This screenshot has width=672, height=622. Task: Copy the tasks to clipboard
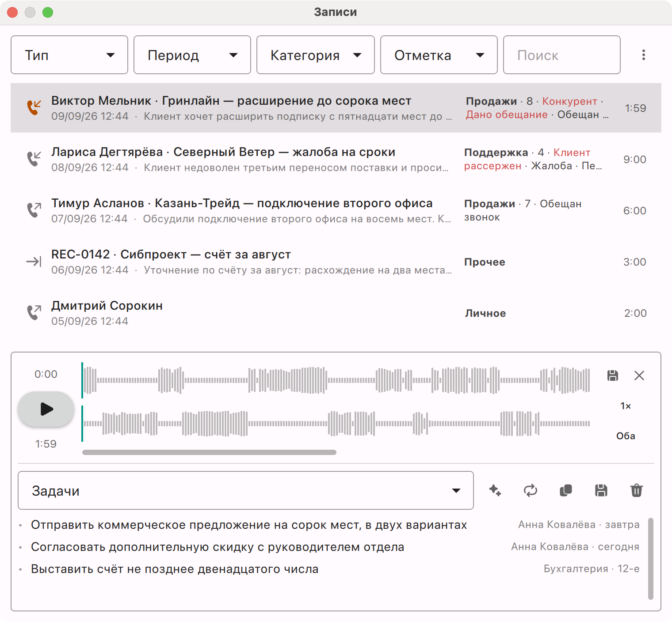tap(566, 490)
